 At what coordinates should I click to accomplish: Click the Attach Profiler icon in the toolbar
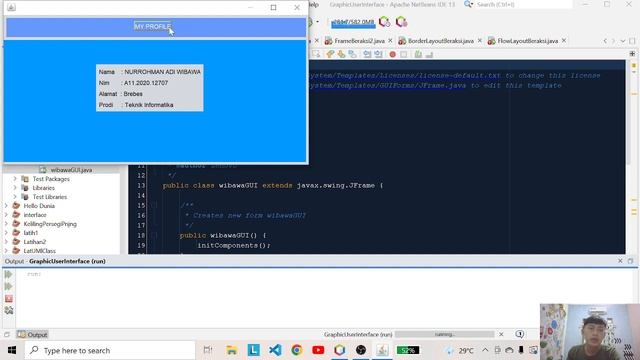click(401, 22)
